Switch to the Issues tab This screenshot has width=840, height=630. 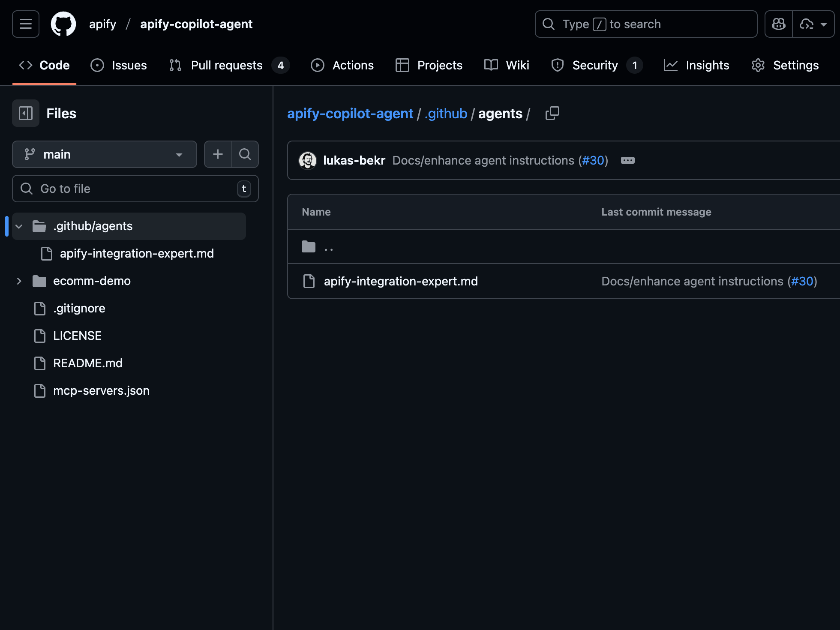pyautogui.click(x=119, y=65)
